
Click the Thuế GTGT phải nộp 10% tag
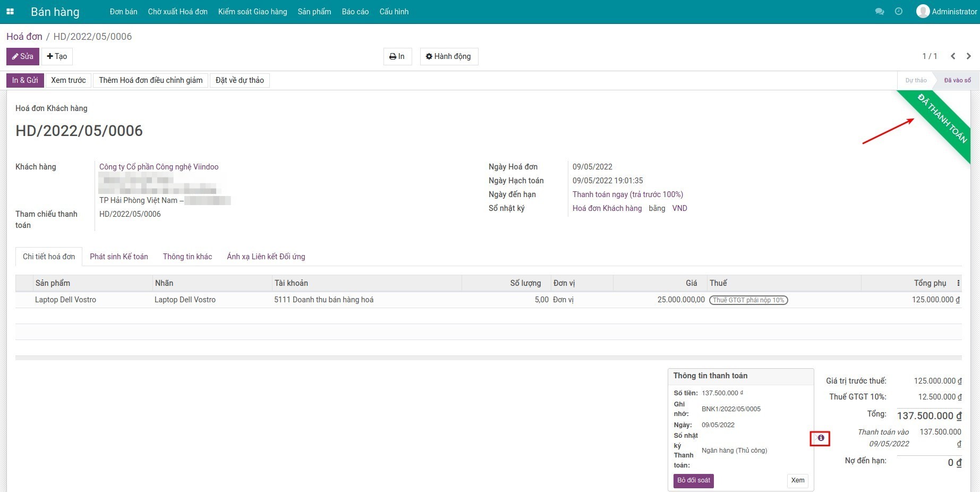coord(748,300)
